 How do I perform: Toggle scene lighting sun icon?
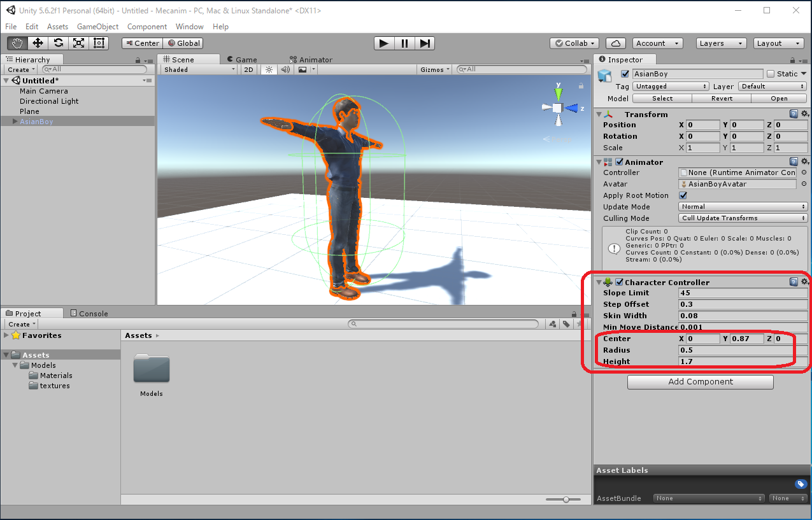coord(269,69)
